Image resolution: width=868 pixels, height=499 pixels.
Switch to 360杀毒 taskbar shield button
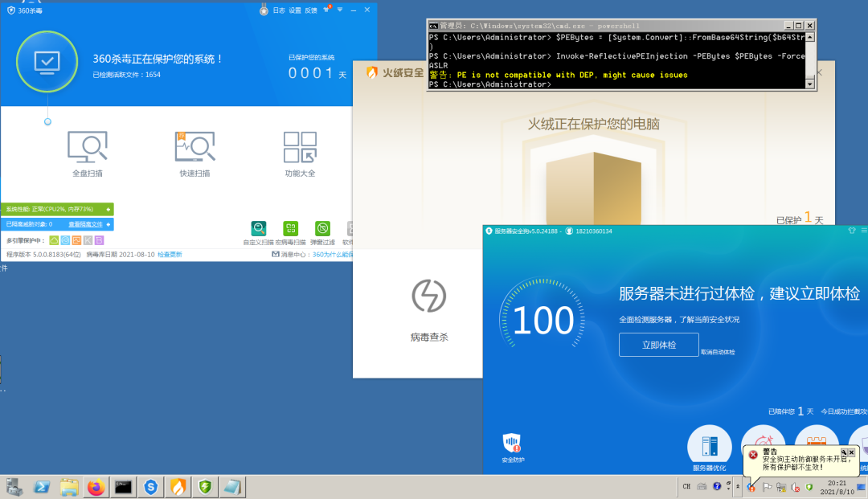pyautogui.click(x=205, y=488)
